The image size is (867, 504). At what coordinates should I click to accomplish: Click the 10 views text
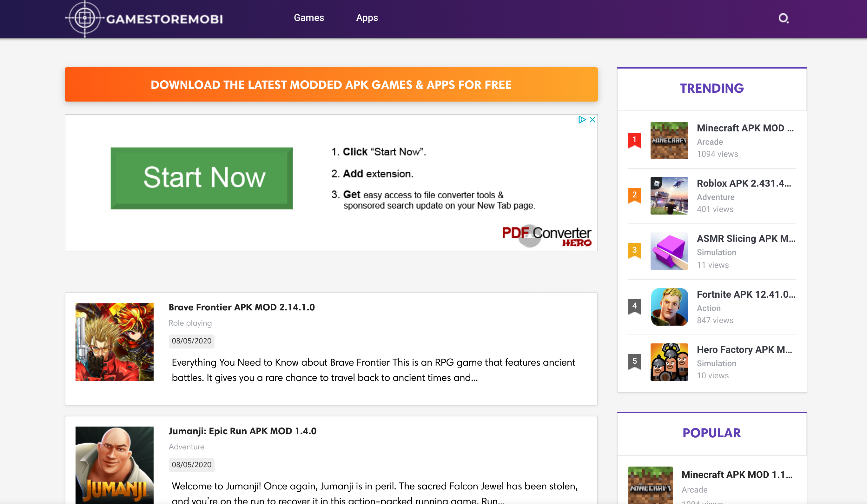point(712,375)
